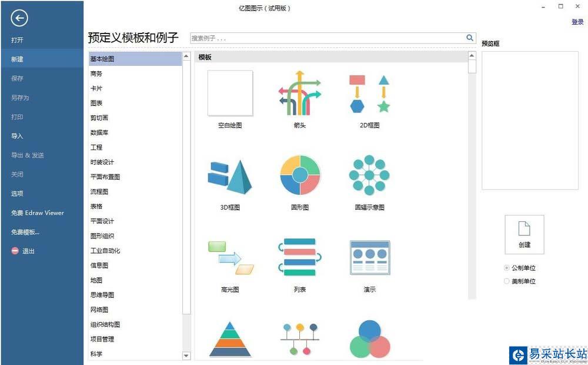Choose the 箭头 arrows template icon
This screenshot has height=365, width=588.
(x=300, y=93)
